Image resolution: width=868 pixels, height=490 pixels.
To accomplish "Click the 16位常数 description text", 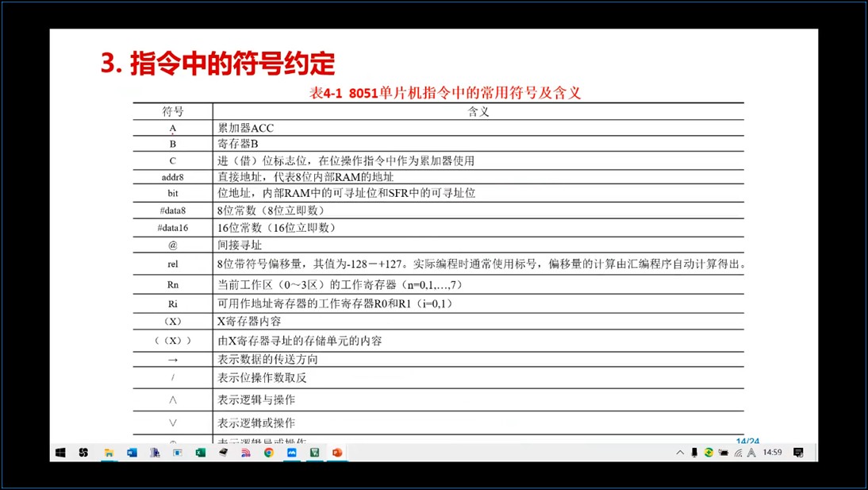I will tap(275, 227).
